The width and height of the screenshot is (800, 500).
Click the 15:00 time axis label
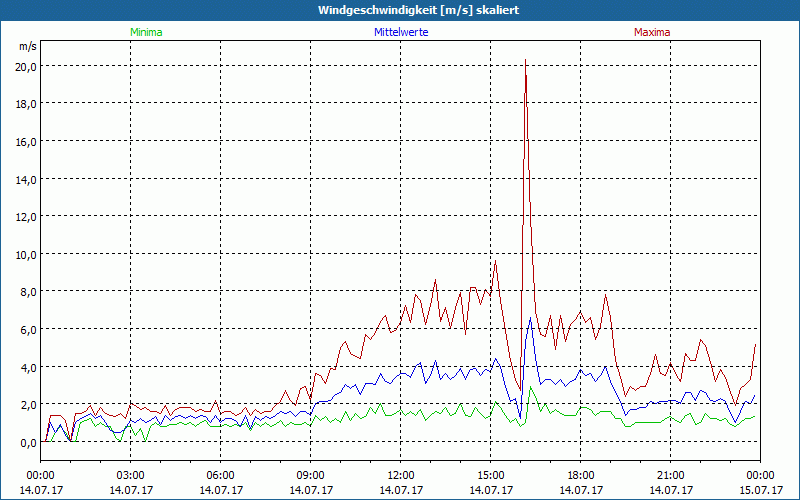pos(490,476)
